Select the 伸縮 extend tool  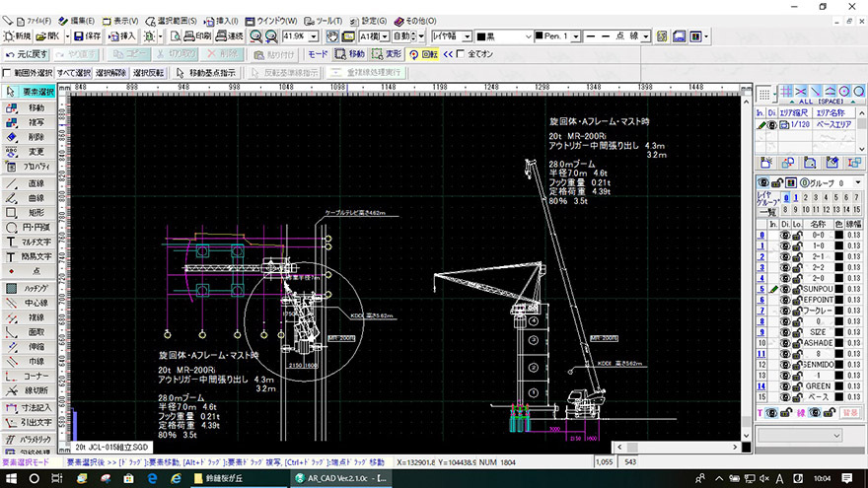(29, 347)
